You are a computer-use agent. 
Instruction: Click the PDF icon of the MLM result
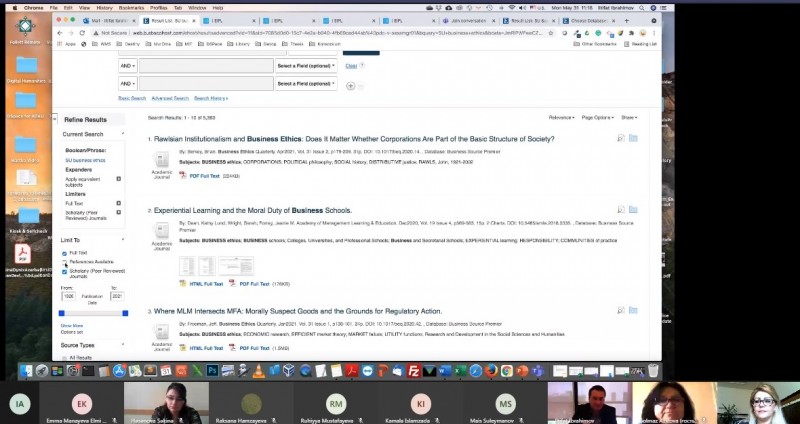coord(233,348)
